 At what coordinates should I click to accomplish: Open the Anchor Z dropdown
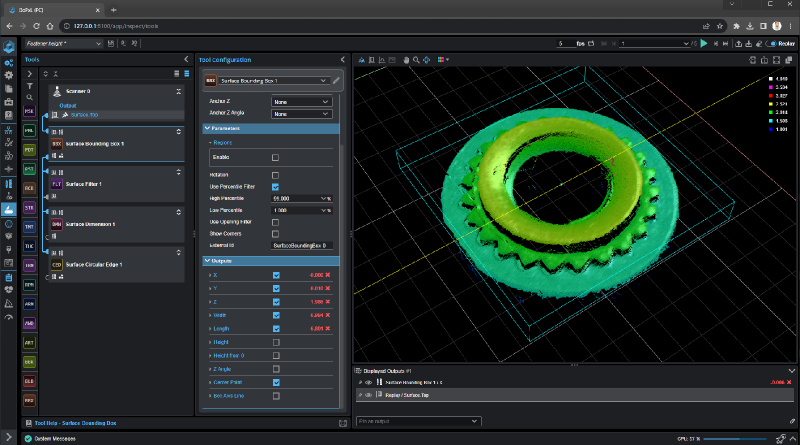tap(302, 101)
